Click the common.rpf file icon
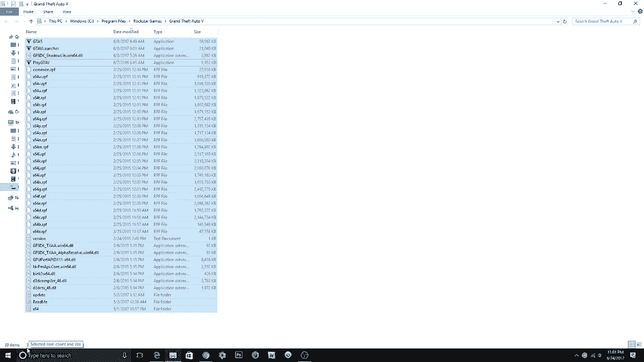Image resolution: width=644 pixels, height=362 pixels. click(29, 69)
